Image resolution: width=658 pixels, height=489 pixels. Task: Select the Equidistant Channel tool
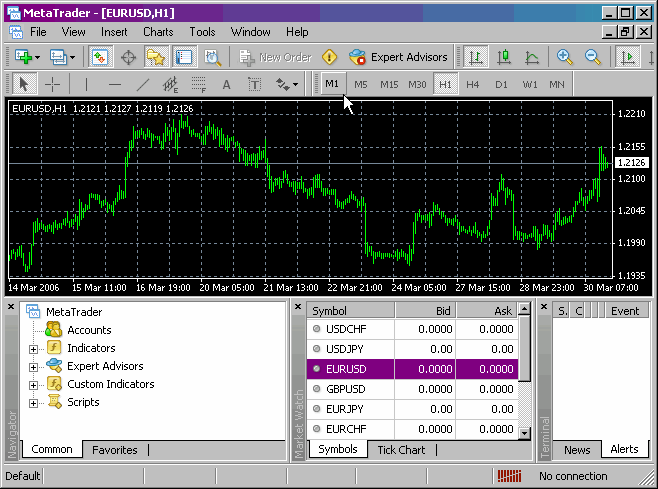click(170, 84)
